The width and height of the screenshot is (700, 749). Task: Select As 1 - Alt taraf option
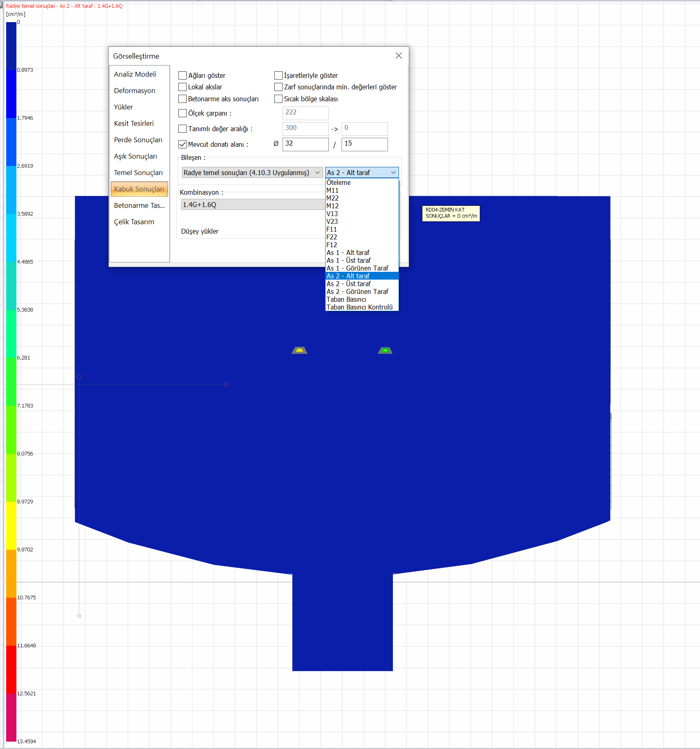(362, 253)
